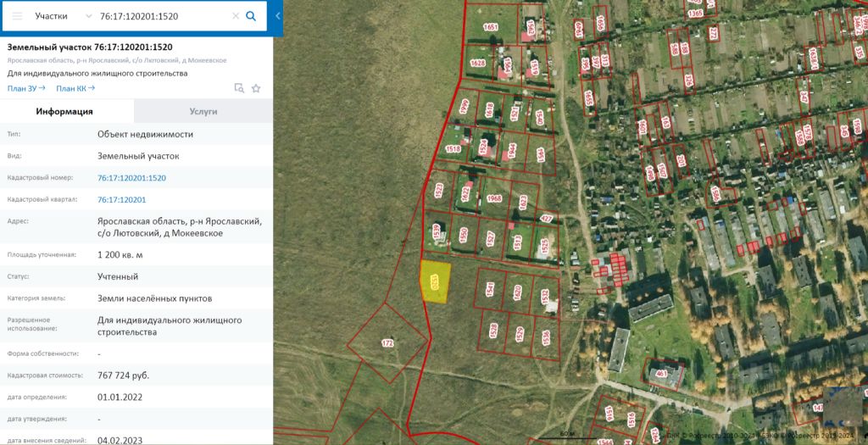Click the panel title 'Земельный участок 76:17:120201:1520'
The height and width of the screenshot is (445, 868).
point(90,47)
